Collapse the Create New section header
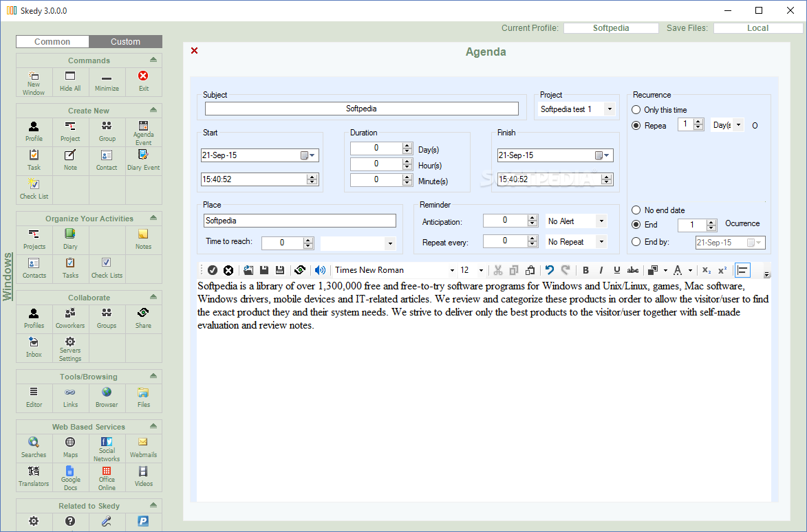The height and width of the screenshot is (532, 807). (x=153, y=110)
